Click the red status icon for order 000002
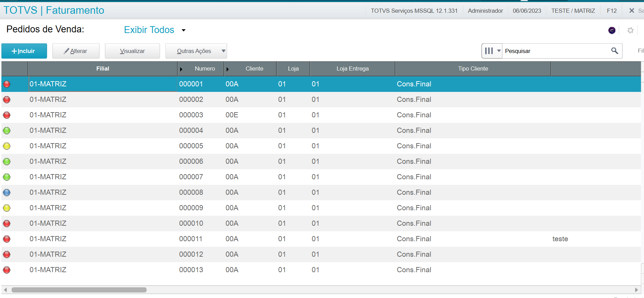Image resolution: width=644 pixels, height=298 pixels. tap(7, 99)
